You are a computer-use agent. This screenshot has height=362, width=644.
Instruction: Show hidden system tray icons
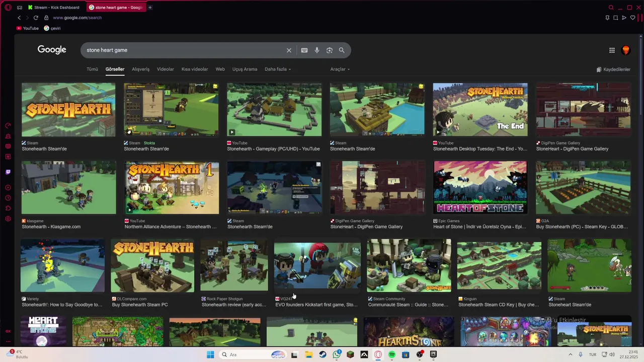tap(570, 354)
